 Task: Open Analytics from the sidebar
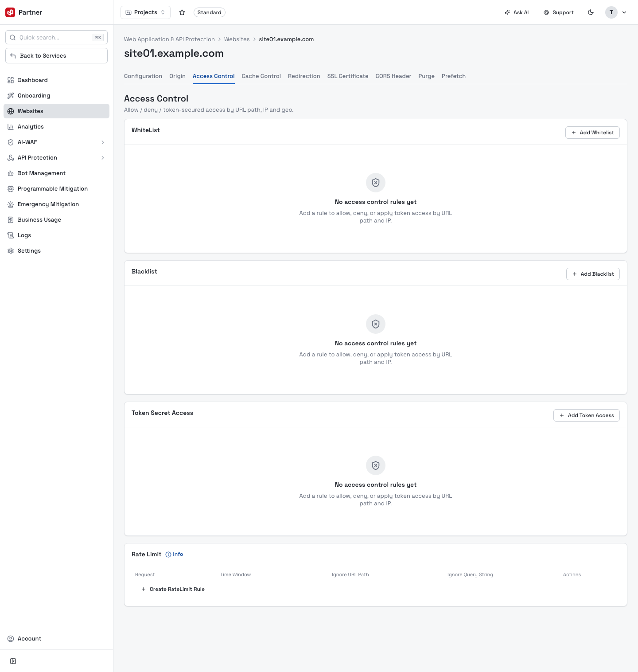point(56,127)
